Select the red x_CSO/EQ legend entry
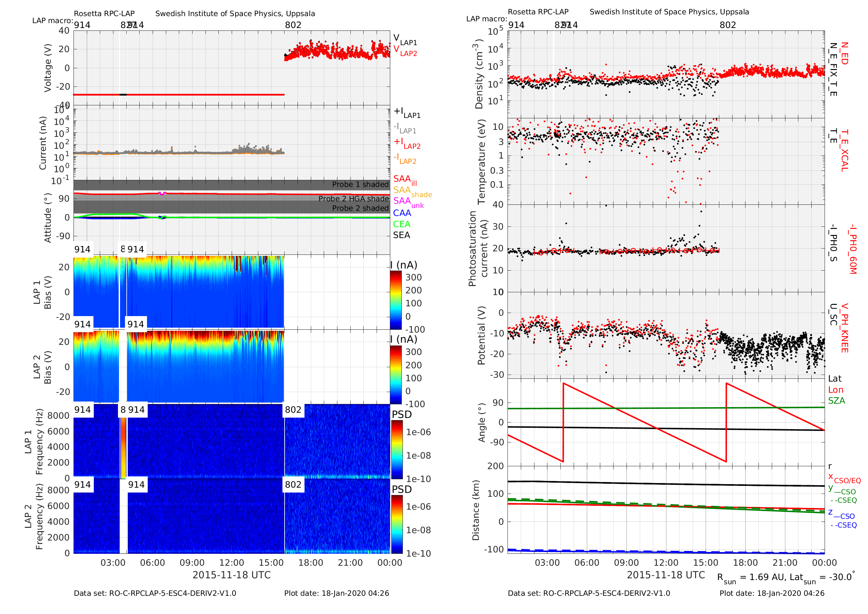This screenshot has height=614, width=868. 845,478
